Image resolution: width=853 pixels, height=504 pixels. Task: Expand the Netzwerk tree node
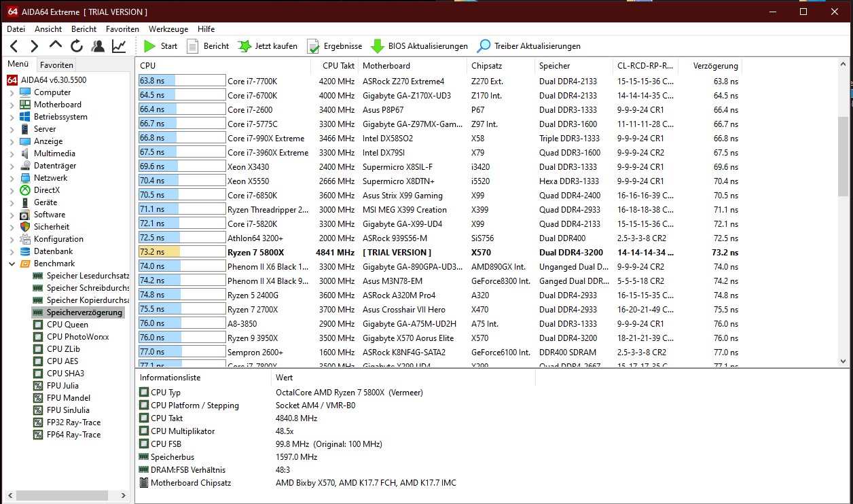(x=12, y=178)
